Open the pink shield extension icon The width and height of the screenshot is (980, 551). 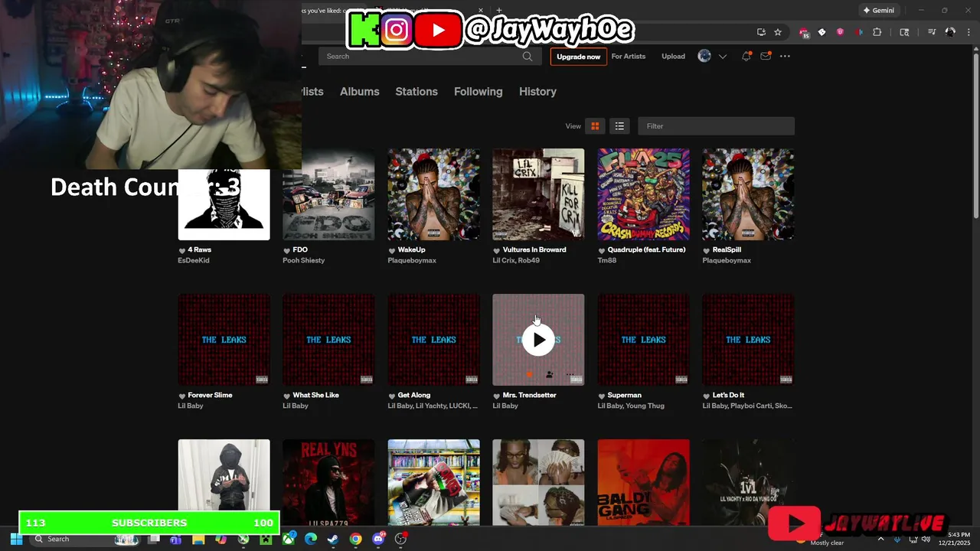click(x=840, y=32)
